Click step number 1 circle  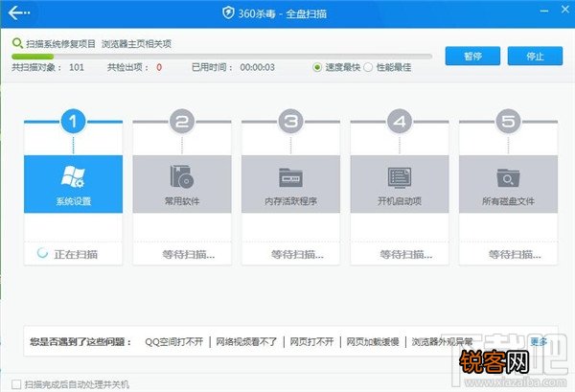point(73,122)
